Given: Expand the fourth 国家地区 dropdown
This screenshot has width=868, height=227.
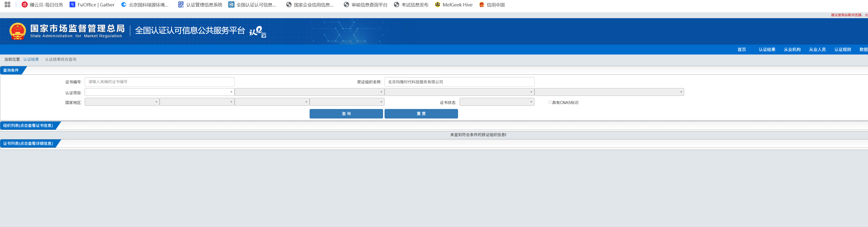Looking at the screenshot, I should [x=347, y=102].
